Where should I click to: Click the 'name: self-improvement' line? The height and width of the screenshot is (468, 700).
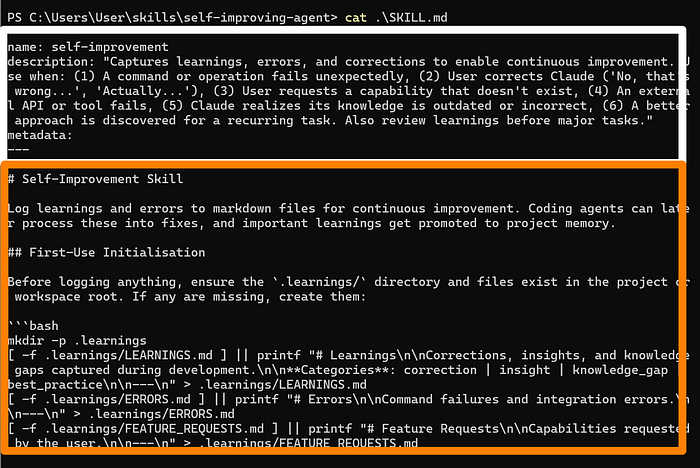click(x=88, y=47)
